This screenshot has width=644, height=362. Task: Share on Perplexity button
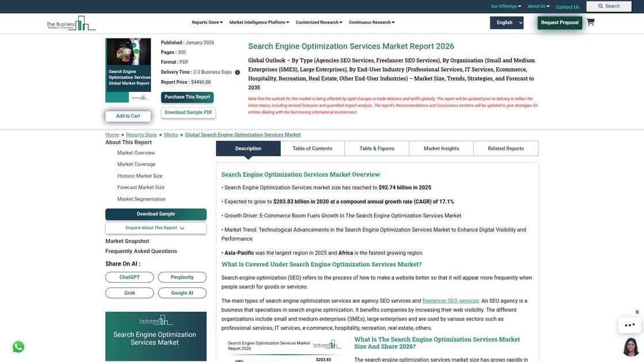182,277
